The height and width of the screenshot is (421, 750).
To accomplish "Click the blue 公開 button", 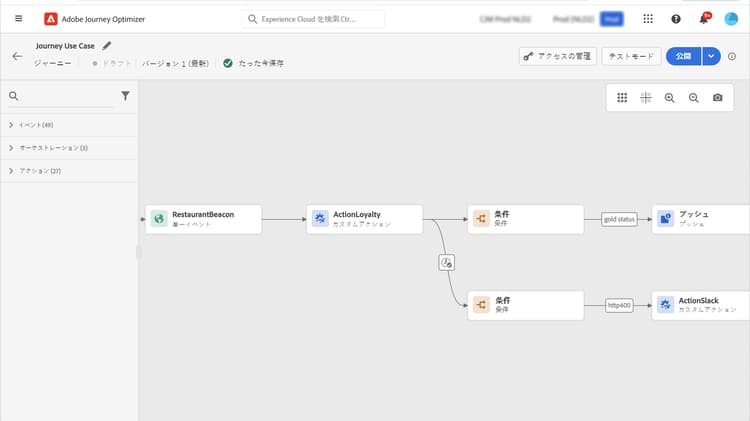I will pos(683,57).
